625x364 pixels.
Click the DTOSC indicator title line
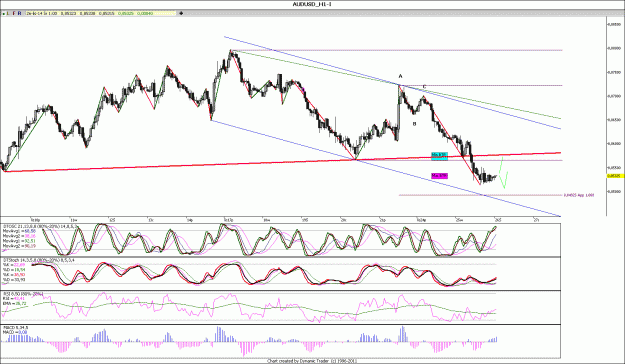[x=39, y=226]
